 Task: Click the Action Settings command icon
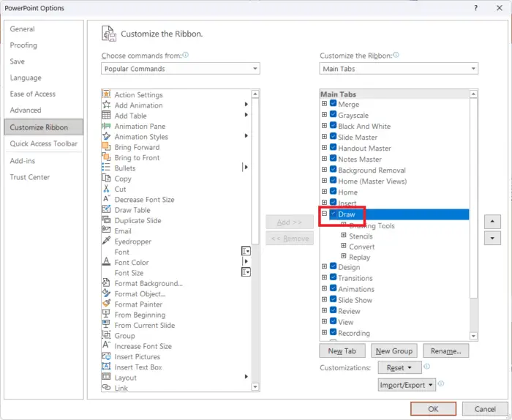point(106,94)
